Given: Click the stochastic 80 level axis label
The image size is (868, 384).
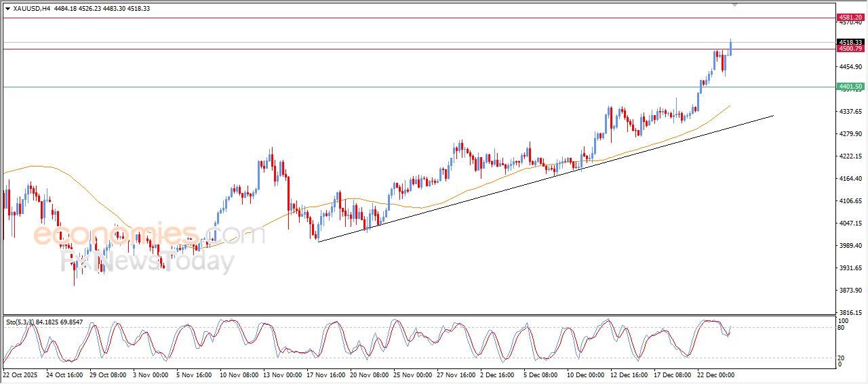Looking at the screenshot, I should pos(843,328).
